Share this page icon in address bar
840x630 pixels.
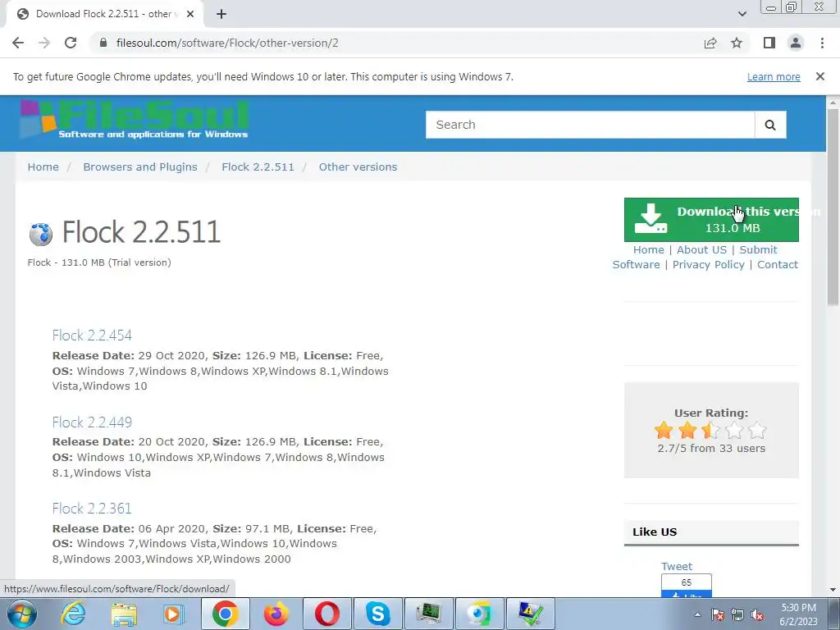[x=710, y=43]
